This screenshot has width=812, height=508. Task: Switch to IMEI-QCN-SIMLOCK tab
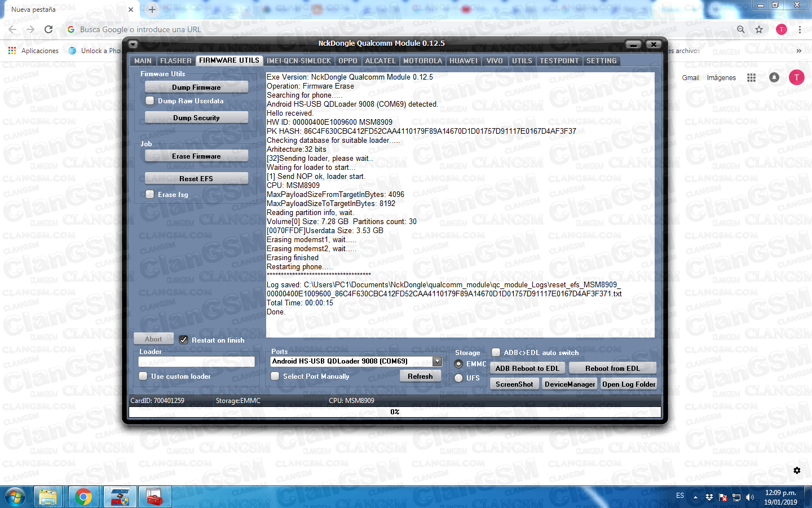pyautogui.click(x=299, y=61)
